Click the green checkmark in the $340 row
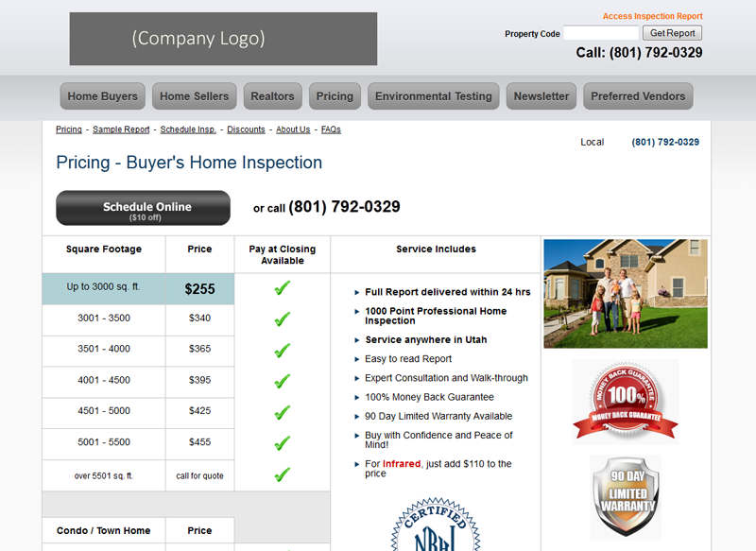 (282, 319)
